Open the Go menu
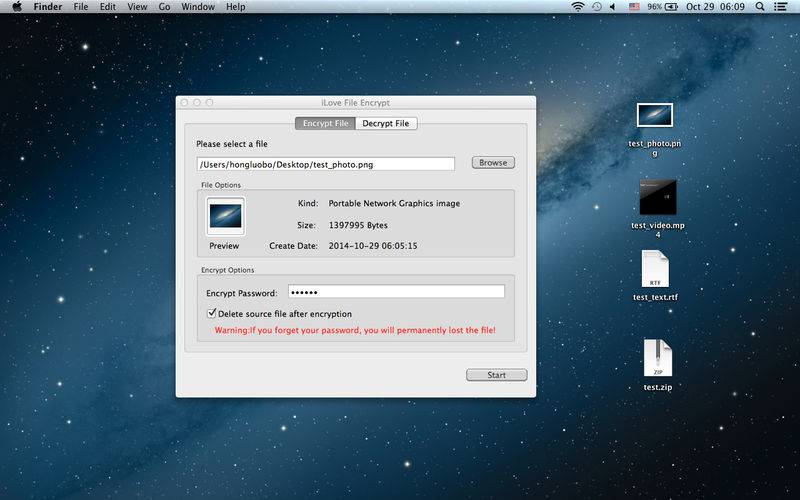 (164, 7)
